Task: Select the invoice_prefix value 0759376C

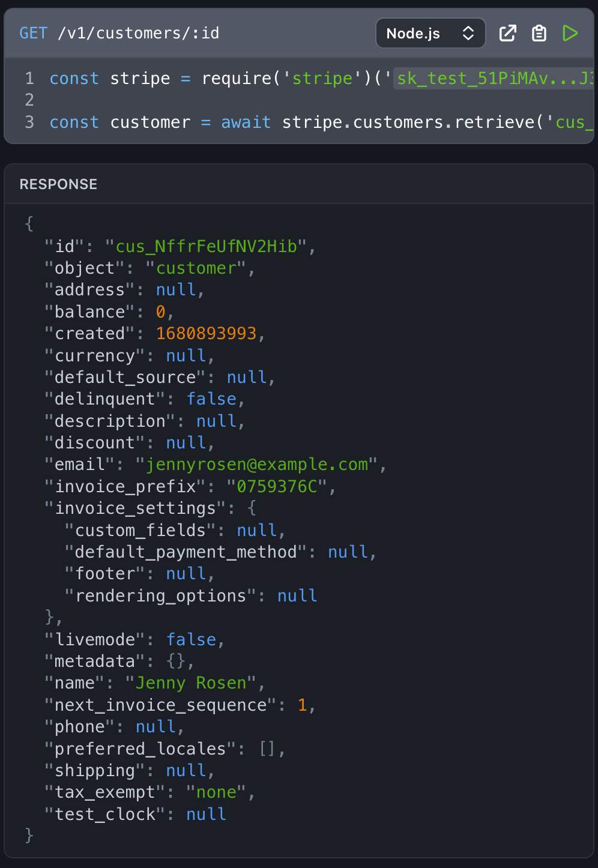Action: coord(277,486)
